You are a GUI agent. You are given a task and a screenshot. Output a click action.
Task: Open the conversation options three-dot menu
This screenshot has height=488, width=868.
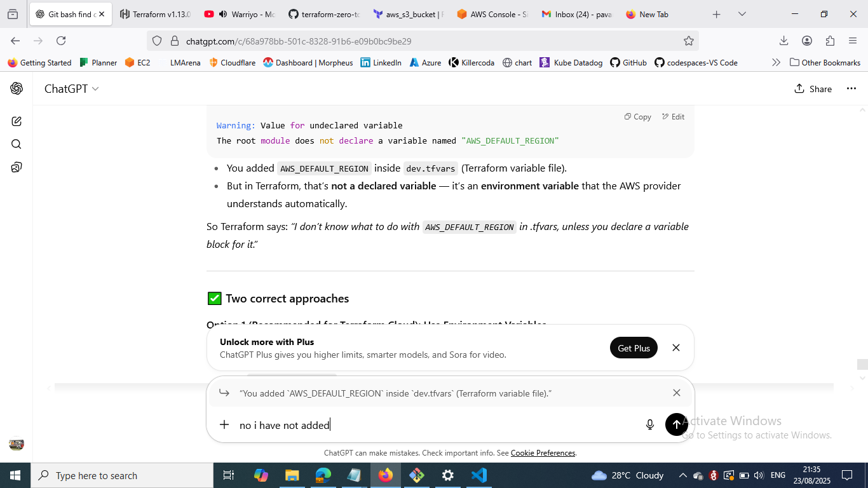[x=851, y=89]
